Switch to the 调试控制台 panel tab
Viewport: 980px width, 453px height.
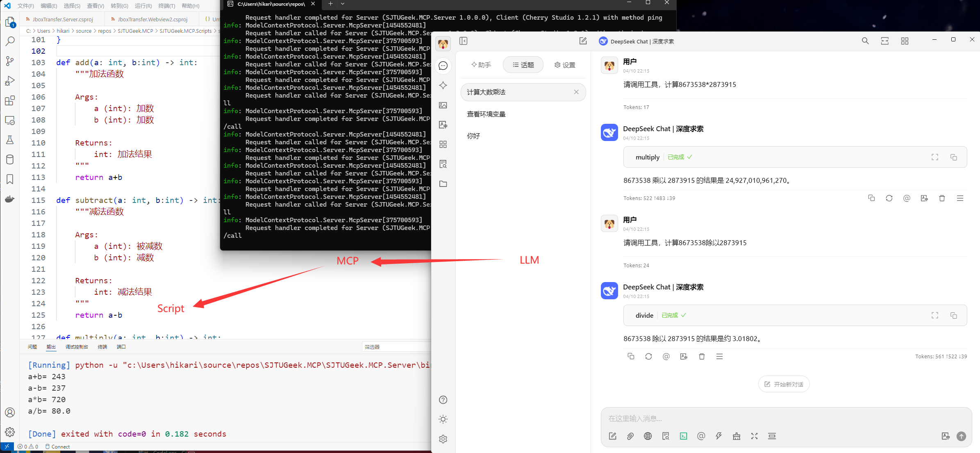point(77,347)
